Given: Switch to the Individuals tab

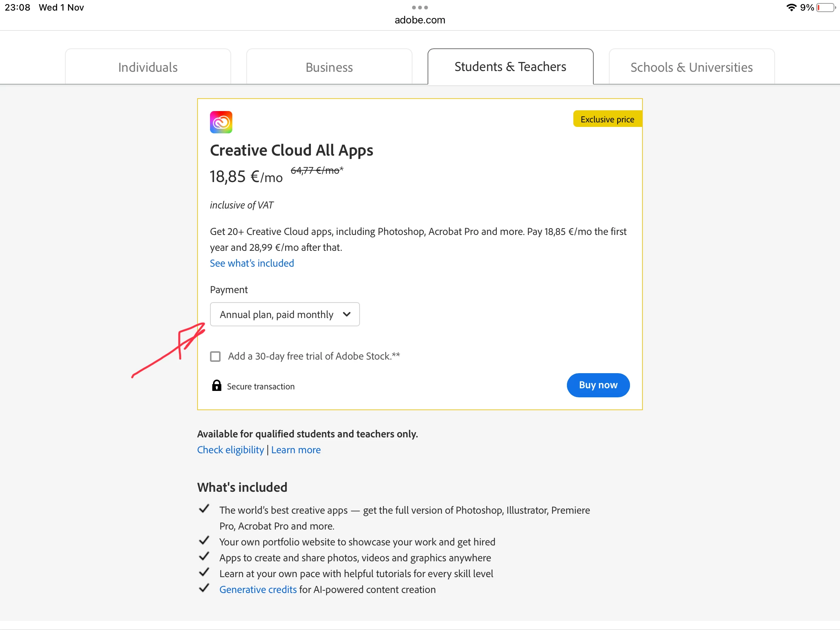Looking at the screenshot, I should click(x=148, y=67).
